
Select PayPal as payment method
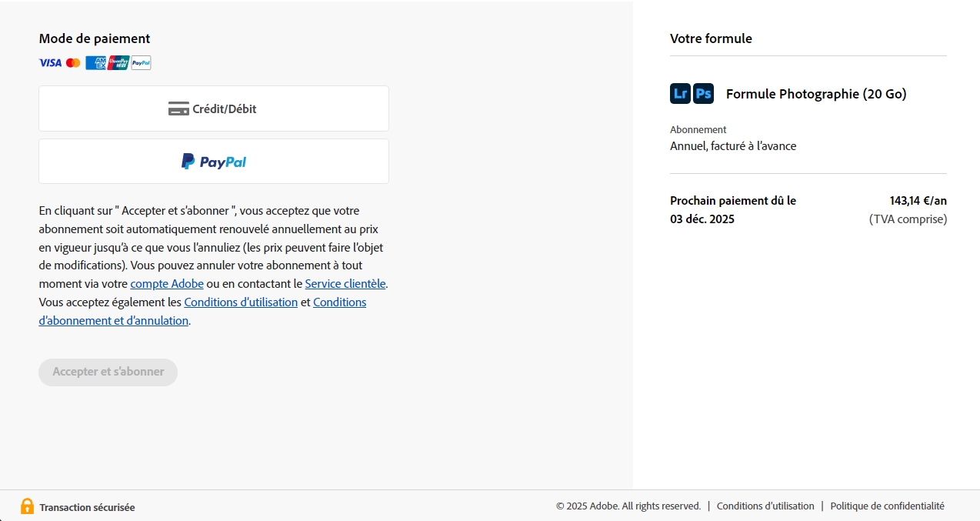(213, 162)
